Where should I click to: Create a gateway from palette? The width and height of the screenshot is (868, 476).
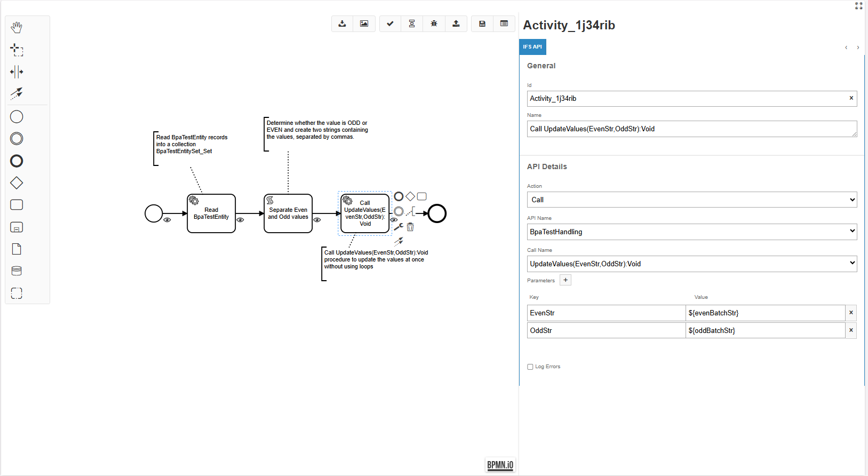(17, 183)
